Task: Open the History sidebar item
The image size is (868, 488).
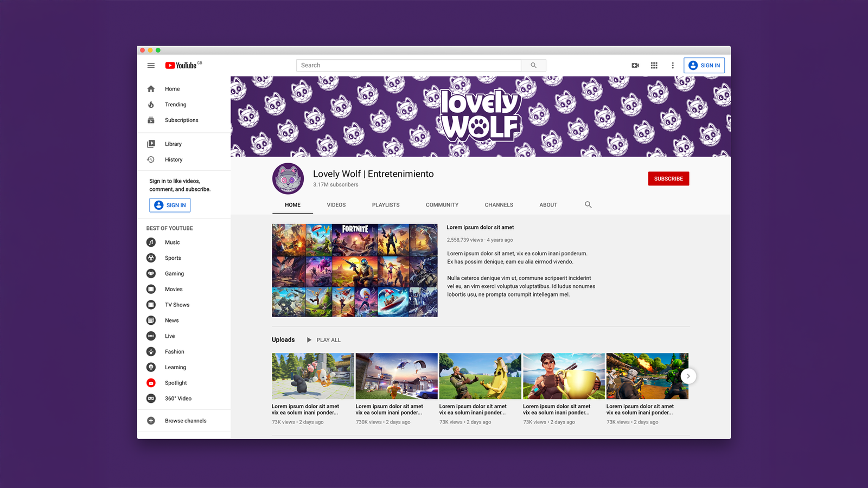Action: pyautogui.click(x=173, y=160)
